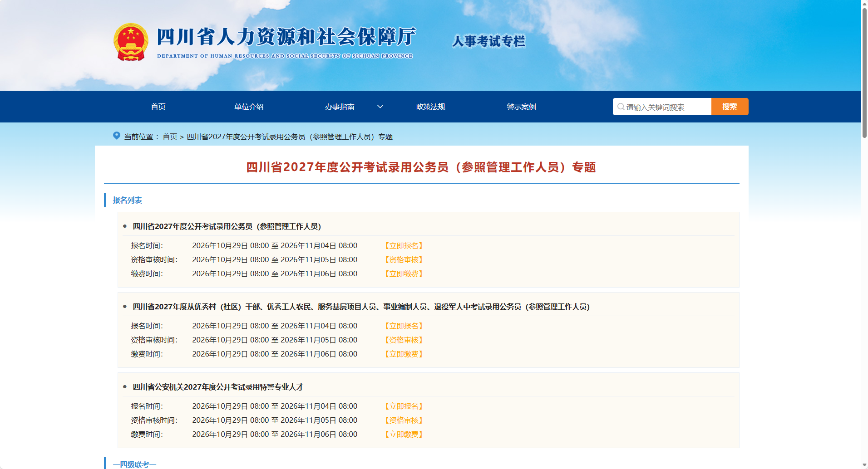Click the scrollbar up arrow
Image resolution: width=868 pixels, height=469 pixels.
point(864,4)
